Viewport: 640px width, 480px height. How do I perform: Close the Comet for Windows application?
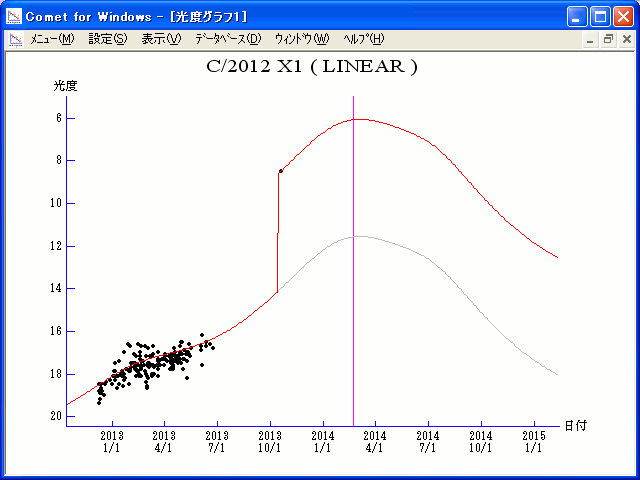point(623,17)
